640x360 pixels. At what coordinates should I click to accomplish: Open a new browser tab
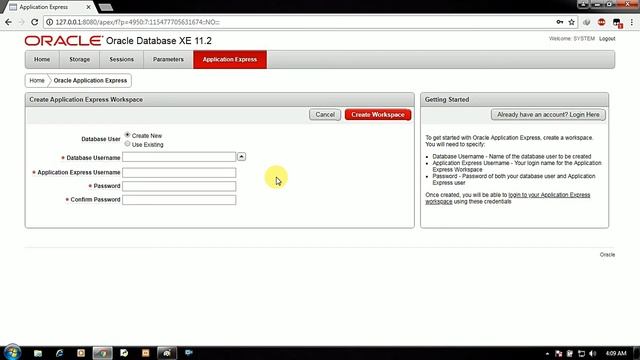pyautogui.click(x=106, y=7)
